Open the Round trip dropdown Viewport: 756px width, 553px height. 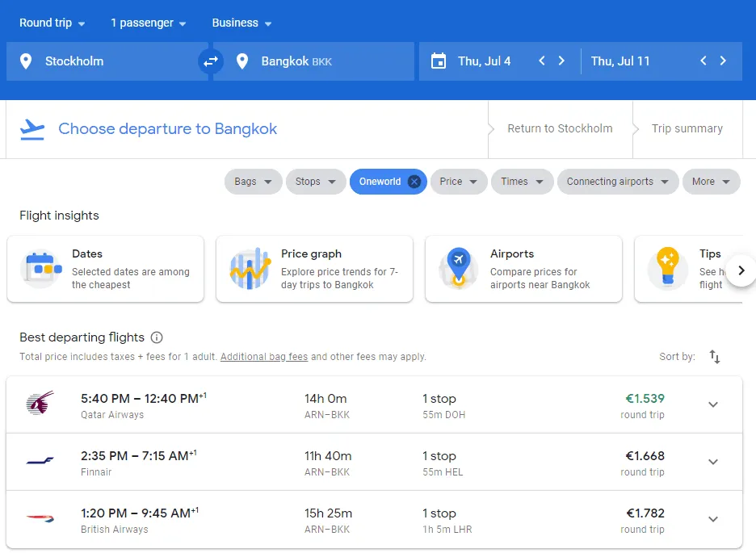click(50, 23)
